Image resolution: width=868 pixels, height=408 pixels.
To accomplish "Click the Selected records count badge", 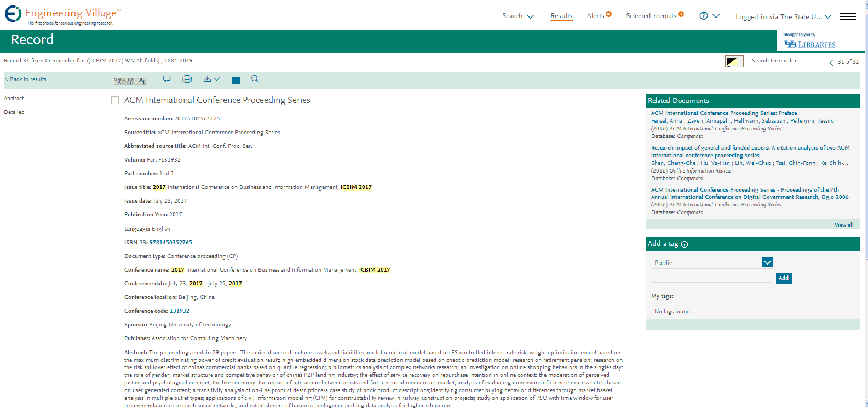I will pyautogui.click(x=681, y=14).
